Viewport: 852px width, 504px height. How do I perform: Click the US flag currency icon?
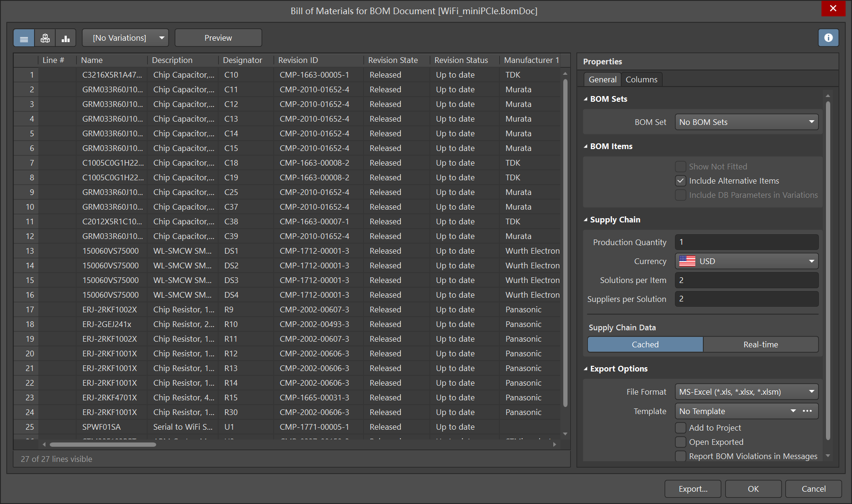(x=687, y=261)
